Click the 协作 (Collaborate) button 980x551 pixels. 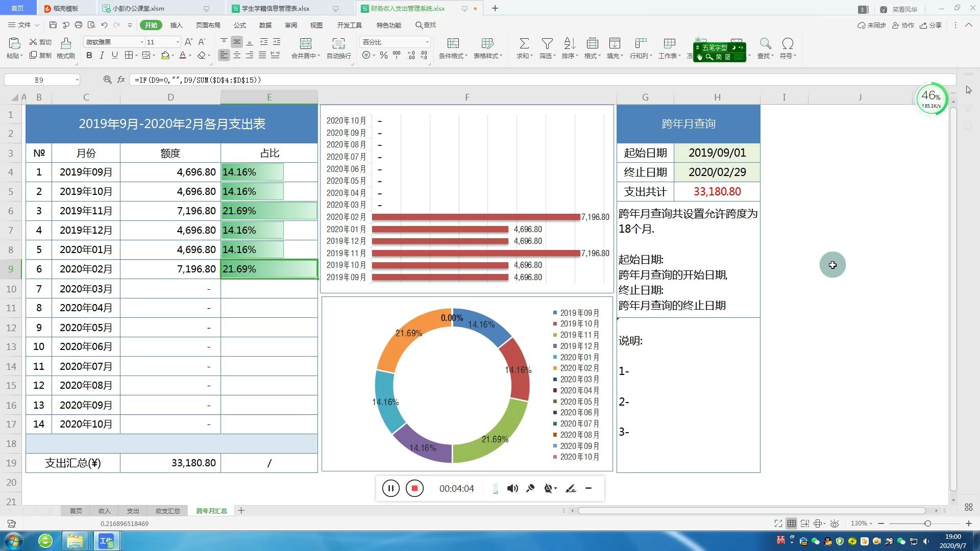903,25
